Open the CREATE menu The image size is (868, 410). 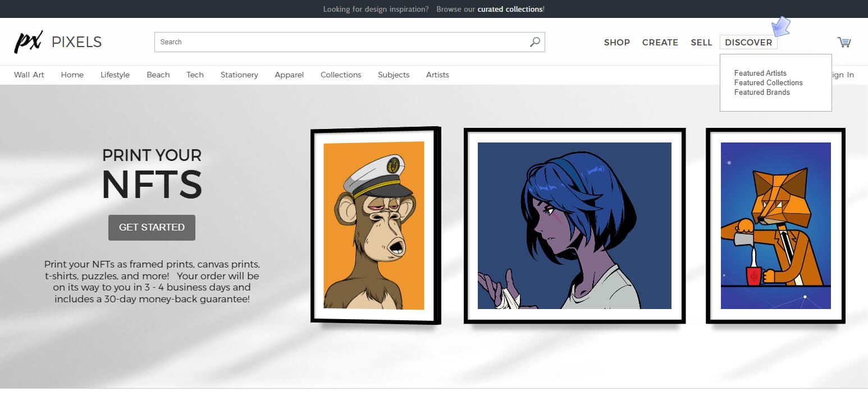[660, 42]
